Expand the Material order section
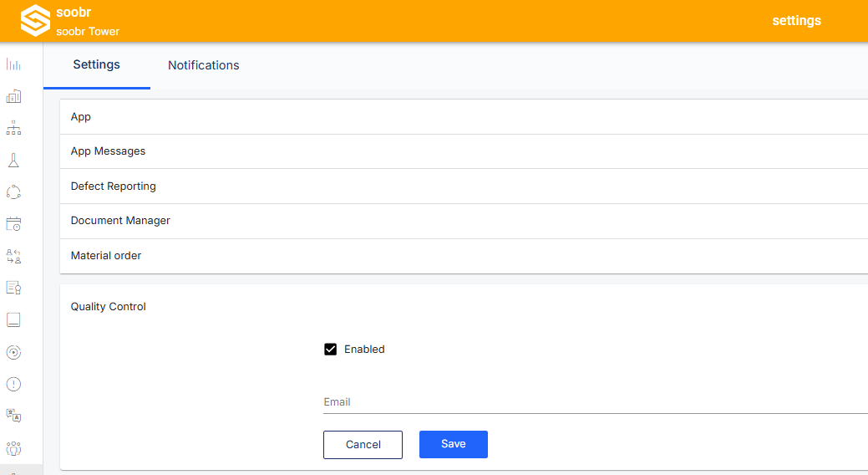 (x=464, y=256)
